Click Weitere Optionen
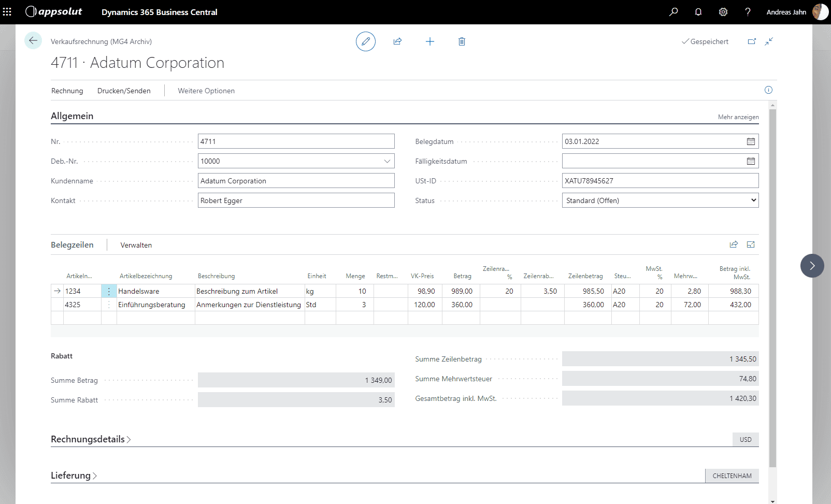This screenshot has height=504, width=831. [x=206, y=91]
